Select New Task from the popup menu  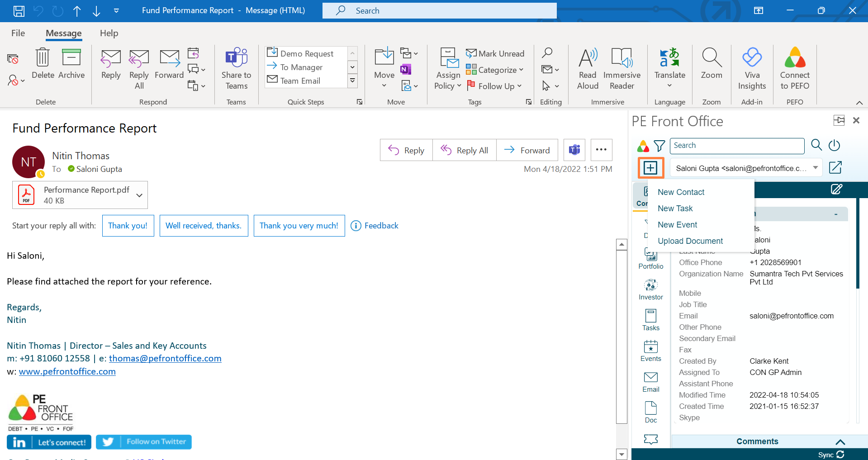pyautogui.click(x=675, y=209)
